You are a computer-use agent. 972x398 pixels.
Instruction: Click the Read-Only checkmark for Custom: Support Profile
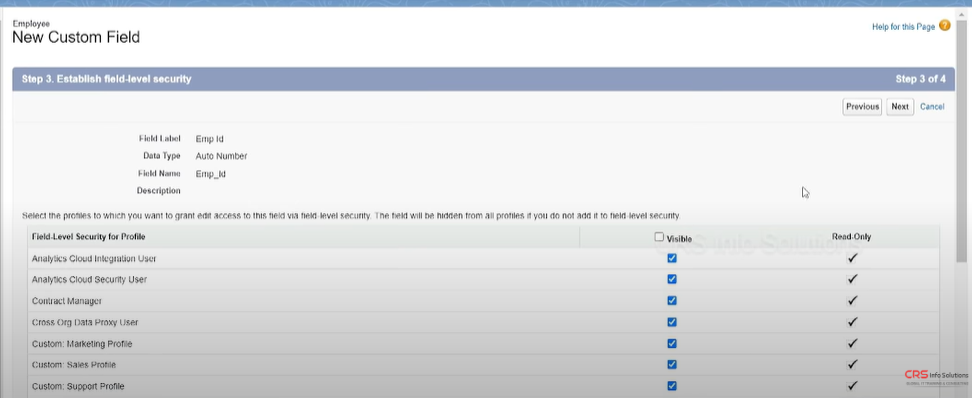click(852, 386)
